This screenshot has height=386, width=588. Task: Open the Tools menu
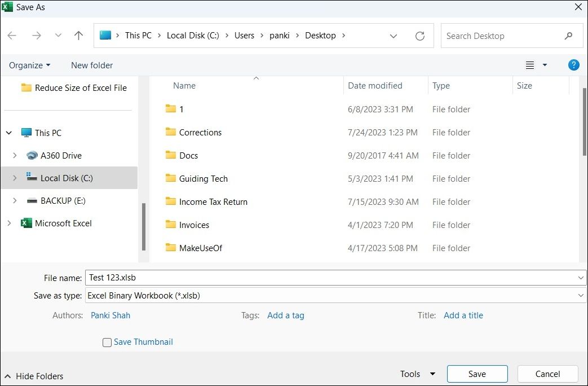(417, 374)
